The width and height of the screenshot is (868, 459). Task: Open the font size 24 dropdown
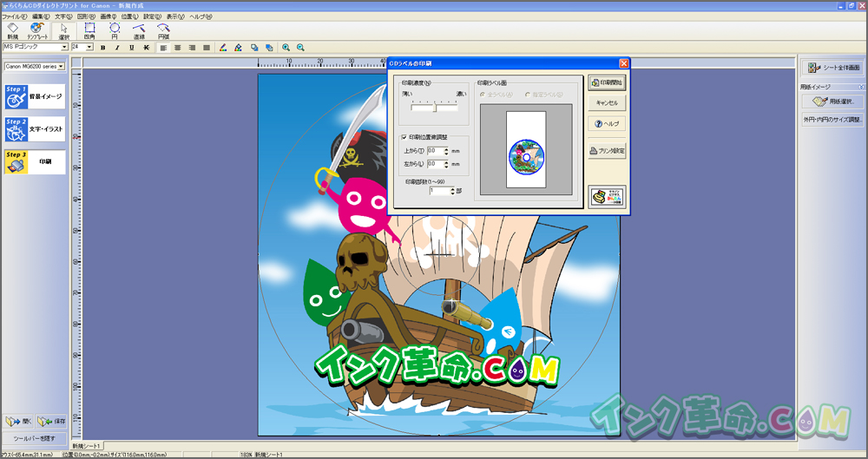(89, 48)
